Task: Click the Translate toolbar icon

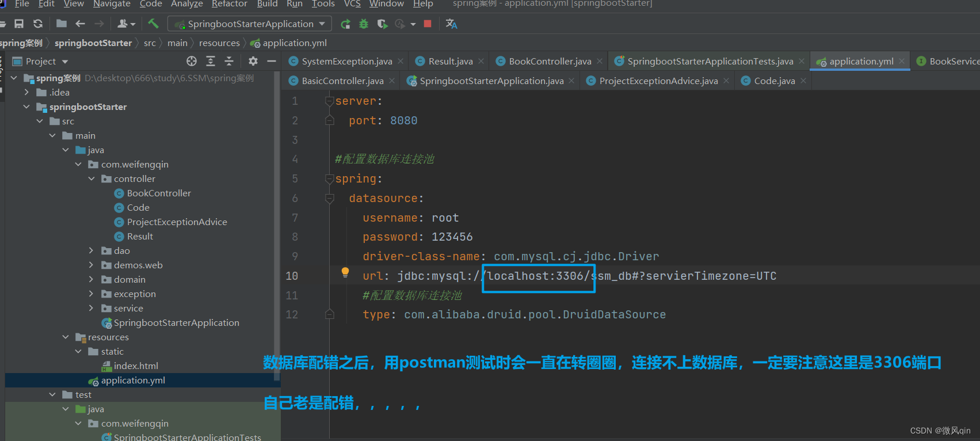Action: (452, 24)
